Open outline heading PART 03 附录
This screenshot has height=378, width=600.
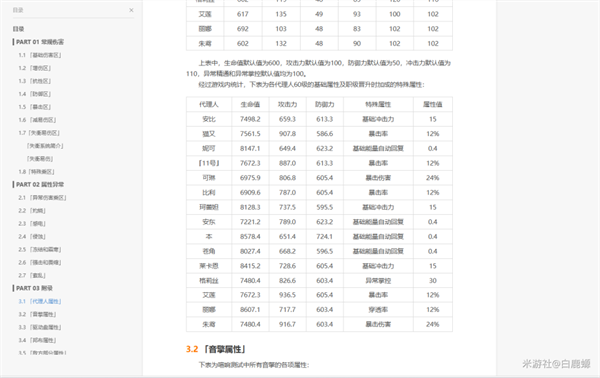coord(34,288)
